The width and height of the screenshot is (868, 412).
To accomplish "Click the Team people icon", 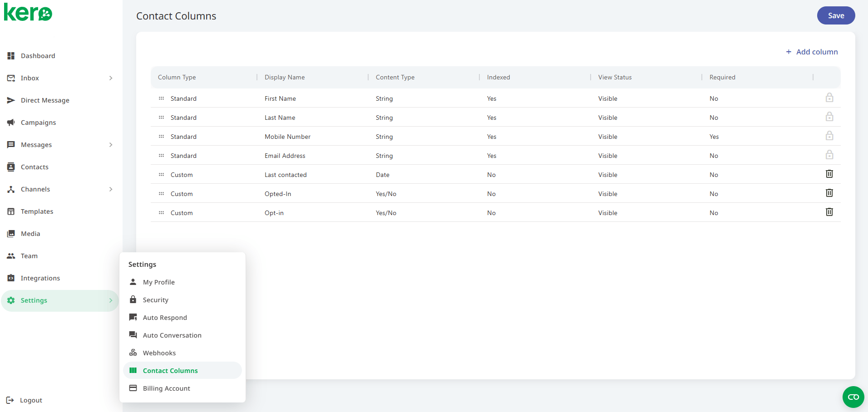I will (x=11, y=256).
